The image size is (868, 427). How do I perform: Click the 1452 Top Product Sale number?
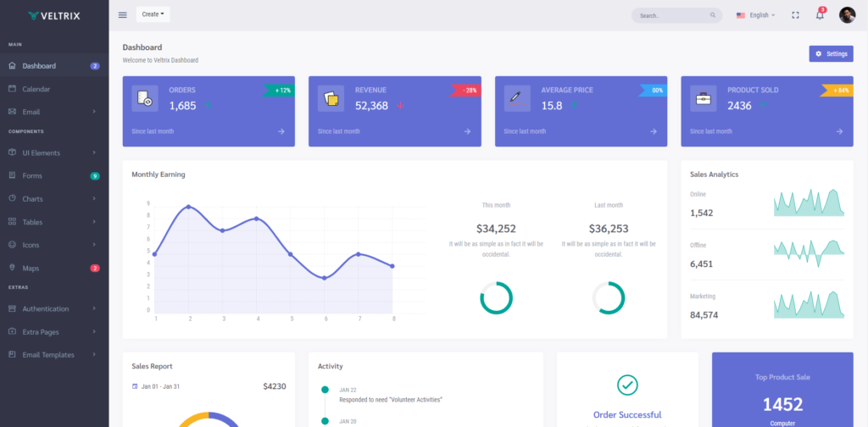(782, 404)
